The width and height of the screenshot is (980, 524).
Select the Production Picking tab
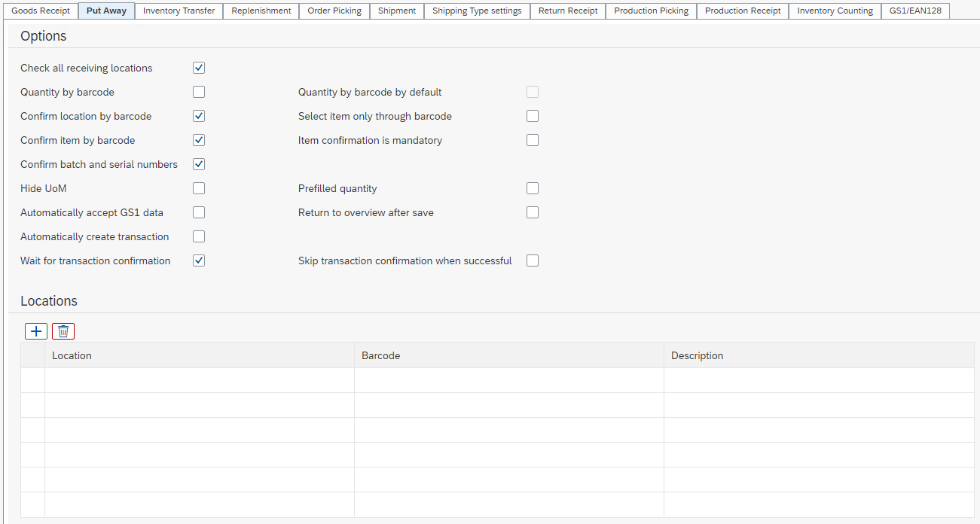point(651,11)
